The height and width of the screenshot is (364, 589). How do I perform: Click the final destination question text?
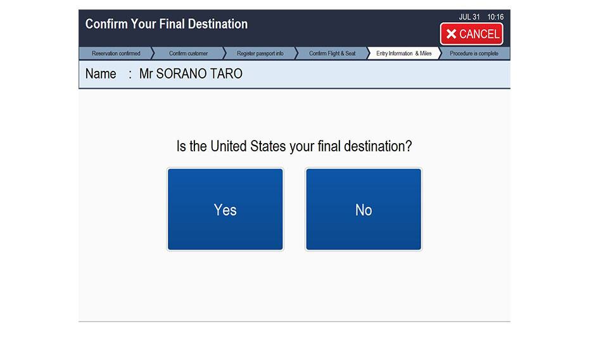294,146
